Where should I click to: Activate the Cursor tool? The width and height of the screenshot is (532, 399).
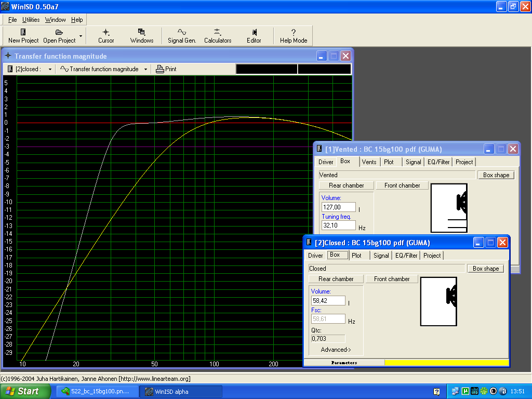[106, 36]
